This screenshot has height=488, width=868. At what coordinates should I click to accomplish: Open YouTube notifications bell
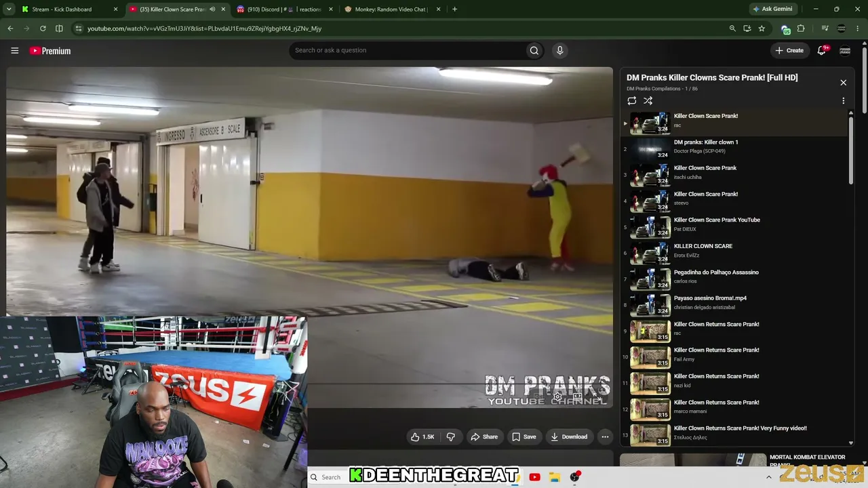821,50
